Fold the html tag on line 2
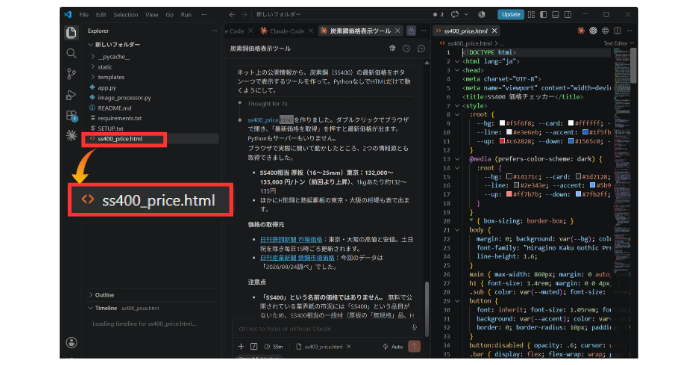 pyautogui.click(x=457, y=61)
